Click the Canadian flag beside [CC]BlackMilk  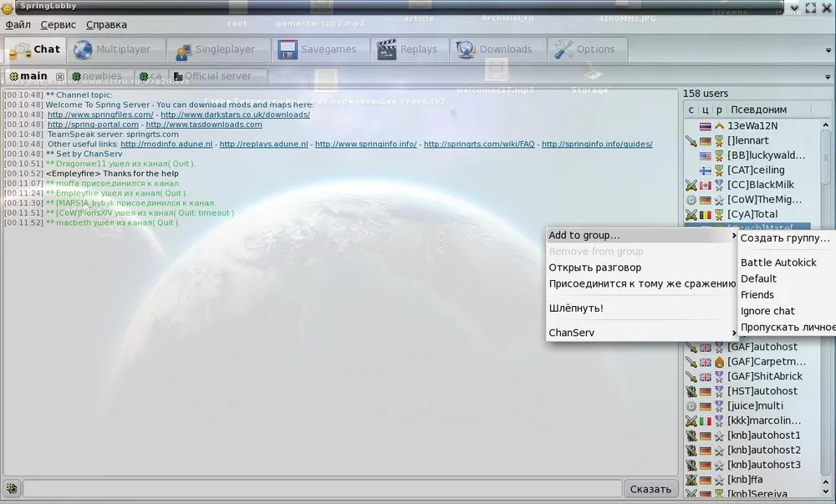coord(705,185)
